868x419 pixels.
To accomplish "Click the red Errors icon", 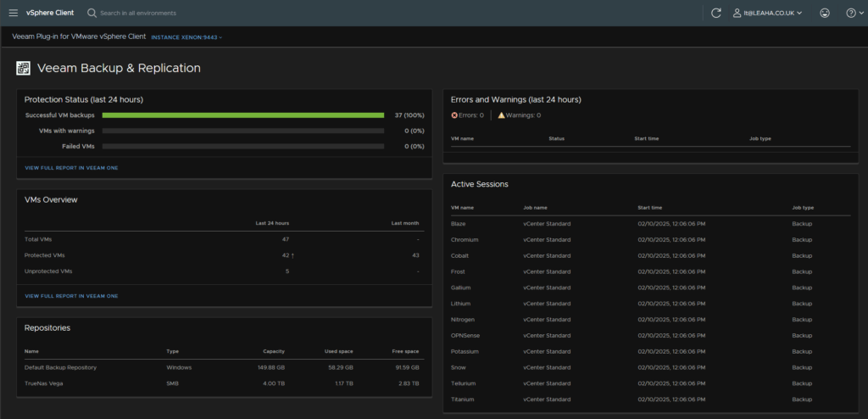I will coord(454,115).
